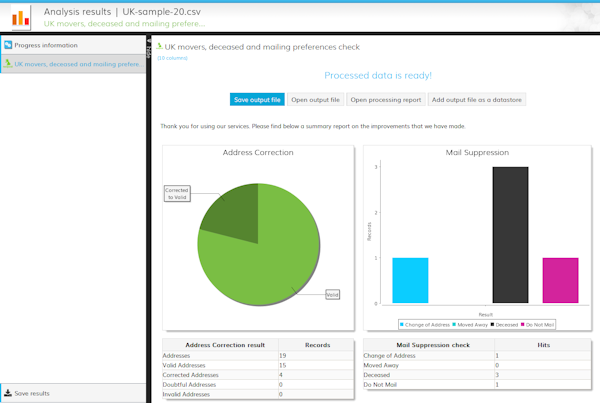Click the Save results download icon

tap(8, 393)
